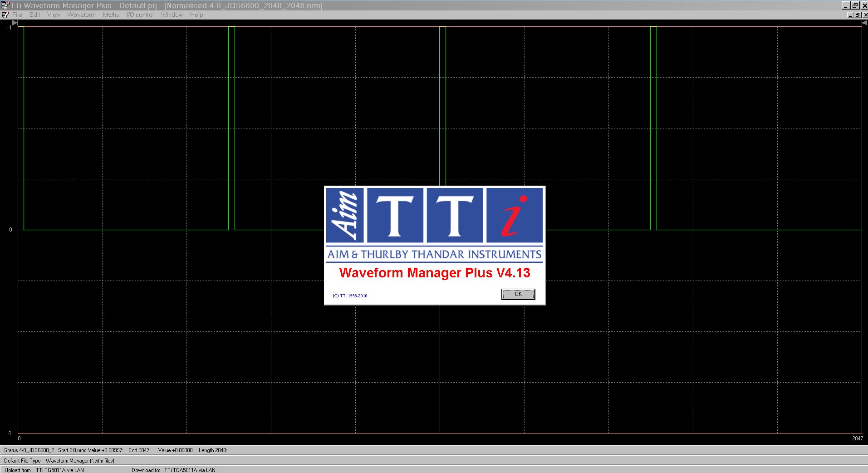Click the '-1' axis label
Viewport: 868px width, 473px height.
coord(9,433)
